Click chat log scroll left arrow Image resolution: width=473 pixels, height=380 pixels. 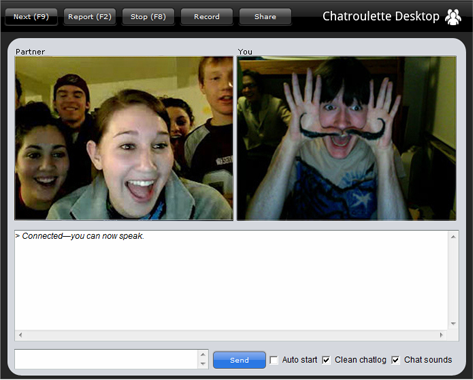click(21, 335)
